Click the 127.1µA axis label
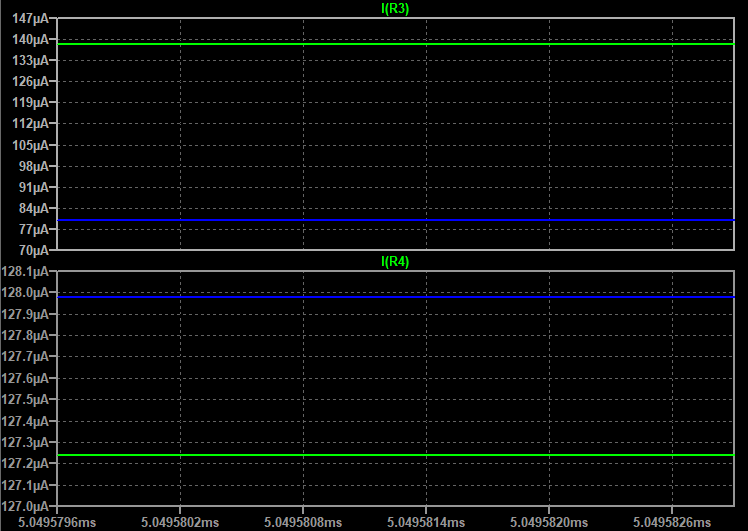Screen dimensions: 748x531 pos(25,485)
